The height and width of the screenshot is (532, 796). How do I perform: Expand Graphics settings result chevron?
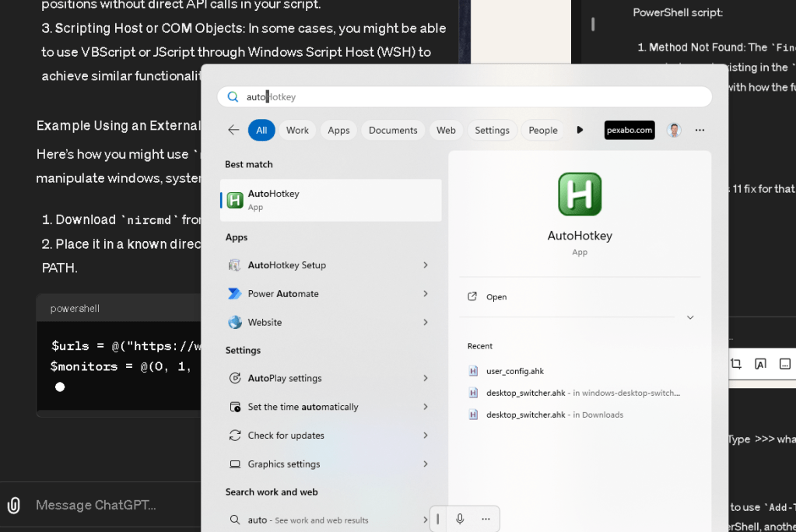tap(426, 464)
